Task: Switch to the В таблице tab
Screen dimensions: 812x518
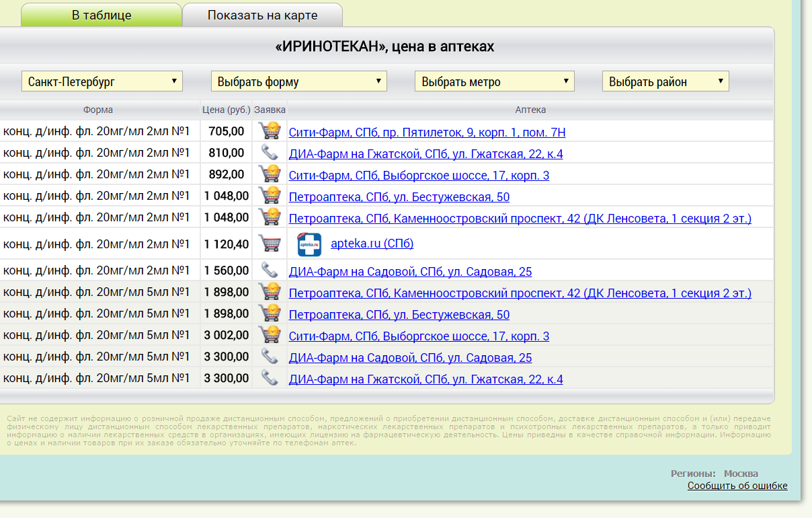Action: pyautogui.click(x=101, y=15)
